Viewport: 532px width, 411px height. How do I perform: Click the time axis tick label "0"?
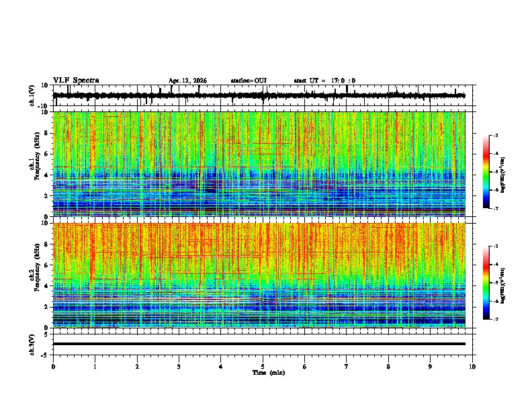tap(53, 367)
